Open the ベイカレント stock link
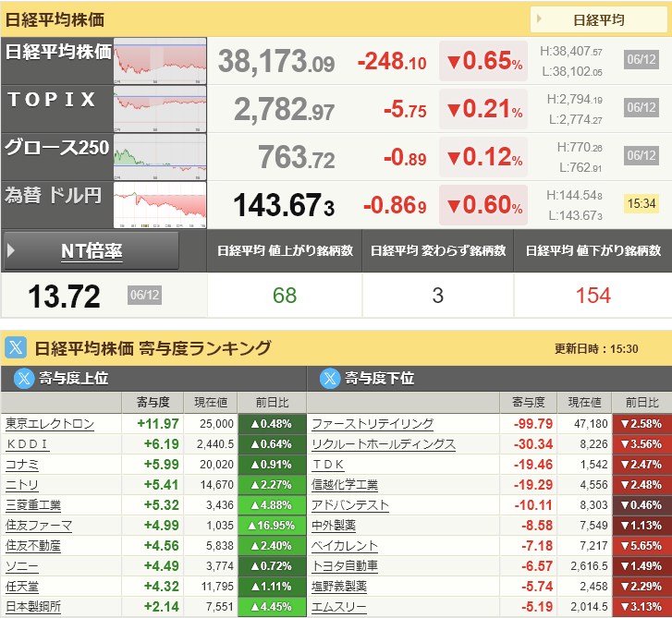The height and width of the screenshot is (618, 672). pyautogui.click(x=345, y=546)
